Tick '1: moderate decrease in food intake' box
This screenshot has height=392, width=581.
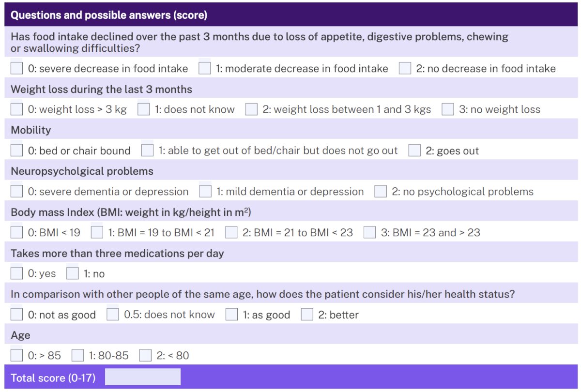(205, 68)
